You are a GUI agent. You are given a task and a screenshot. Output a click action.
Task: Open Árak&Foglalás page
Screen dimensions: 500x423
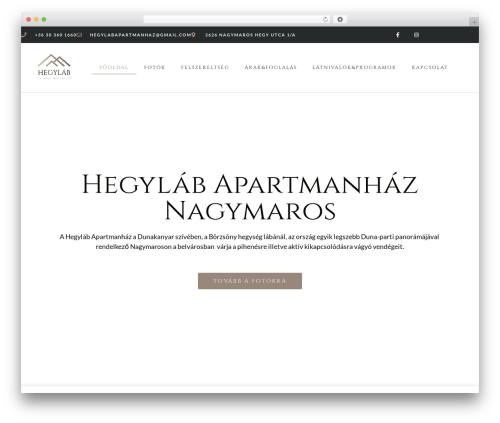270,67
